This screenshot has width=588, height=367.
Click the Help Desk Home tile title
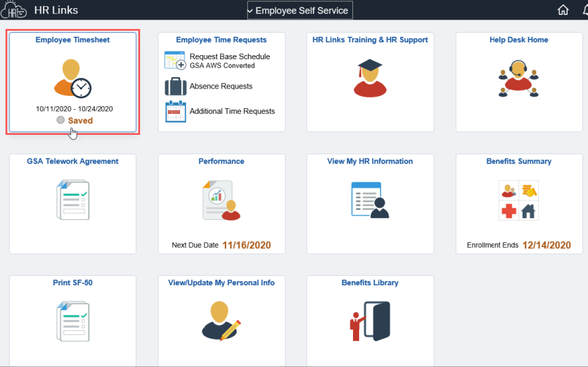click(519, 39)
